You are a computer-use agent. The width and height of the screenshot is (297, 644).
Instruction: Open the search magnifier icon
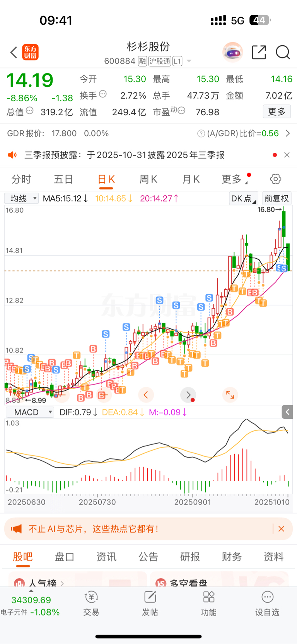[x=283, y=52]
